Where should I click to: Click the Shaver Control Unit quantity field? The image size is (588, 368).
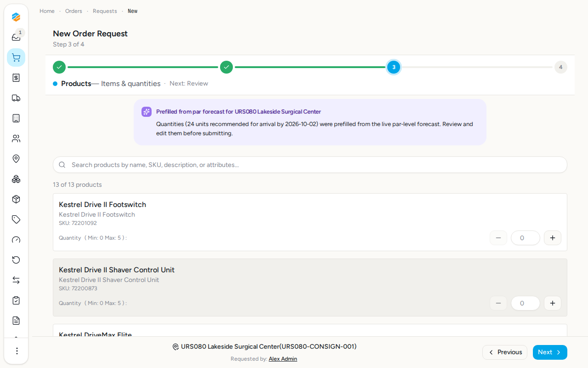click(x=526, y=303)
